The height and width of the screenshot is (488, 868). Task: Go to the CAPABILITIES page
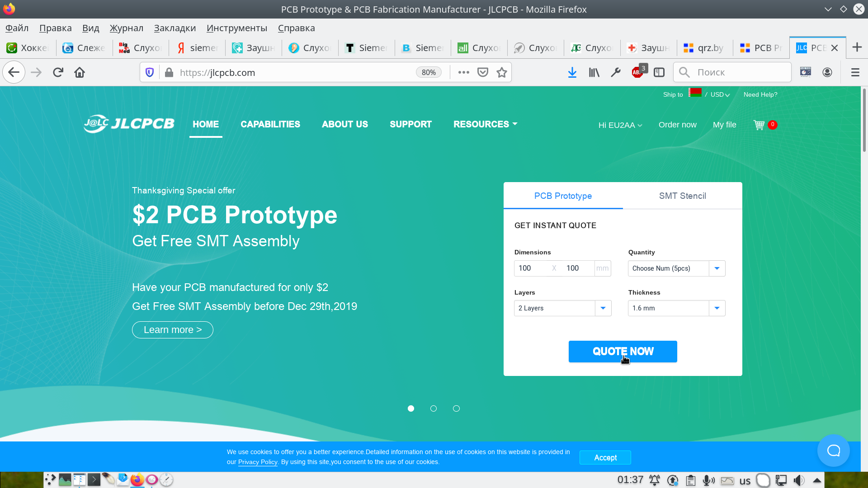pos(270,124)
